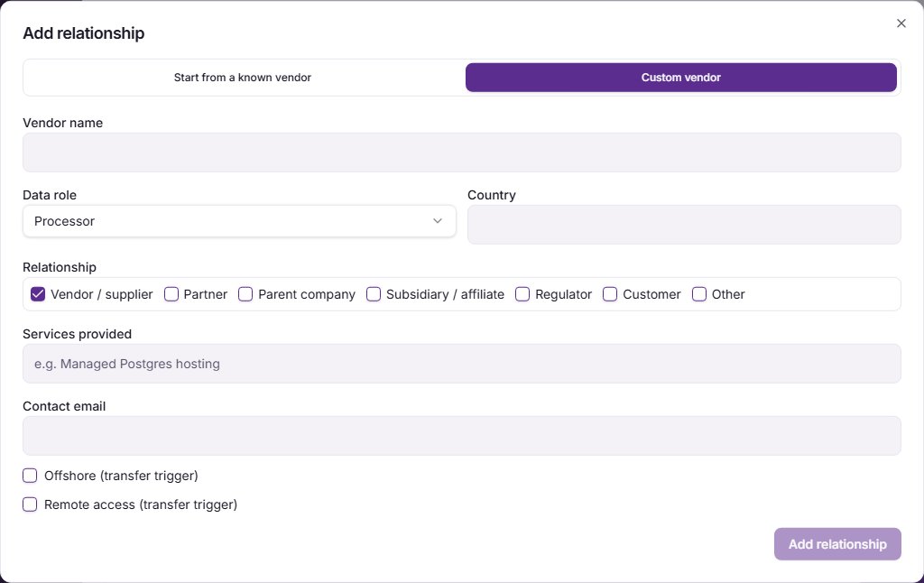Click the Country label text
The width and height of the screenshot is (924, 583).
[x=492, y=195]
